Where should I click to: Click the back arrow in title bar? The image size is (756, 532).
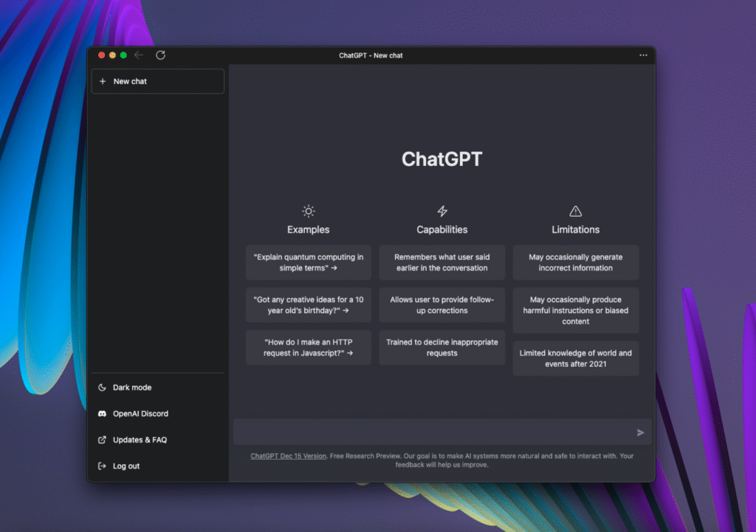(139, 55)
